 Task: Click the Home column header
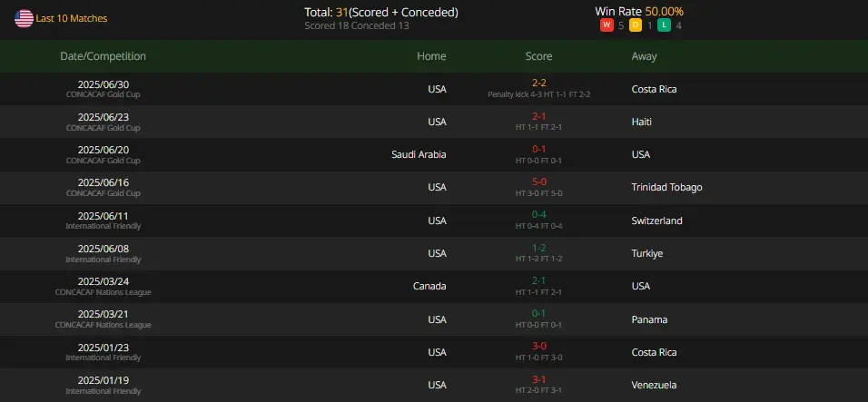point(431,56)
